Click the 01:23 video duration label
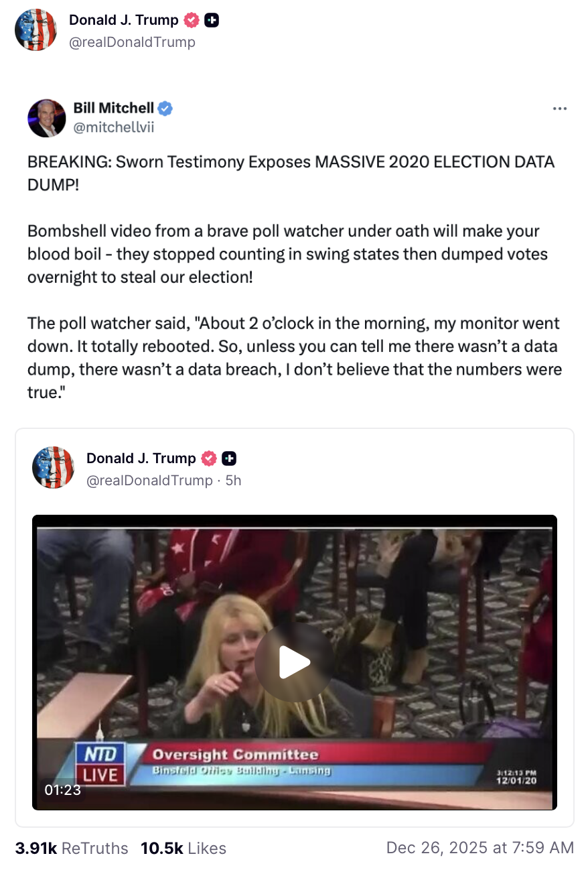 click(x=62, y=790)
